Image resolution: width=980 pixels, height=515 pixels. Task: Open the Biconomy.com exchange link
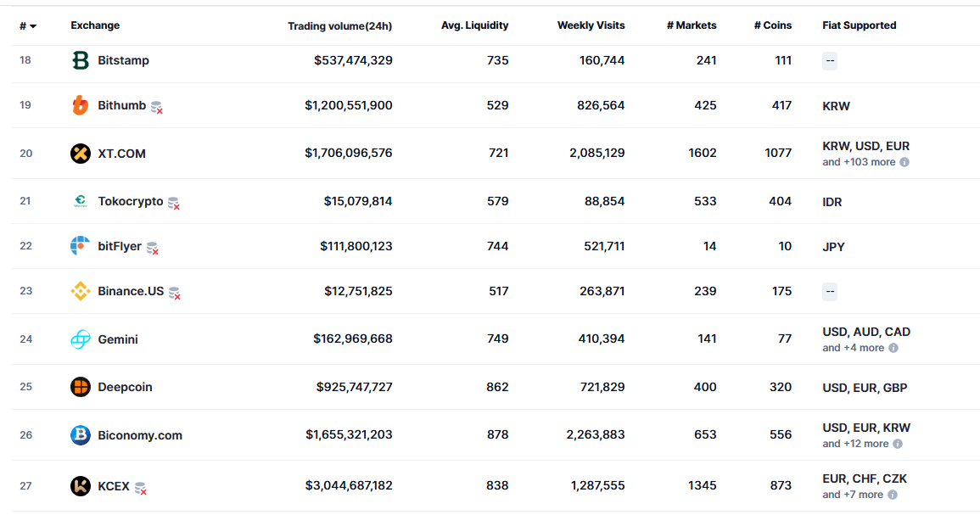pos(140,435)
